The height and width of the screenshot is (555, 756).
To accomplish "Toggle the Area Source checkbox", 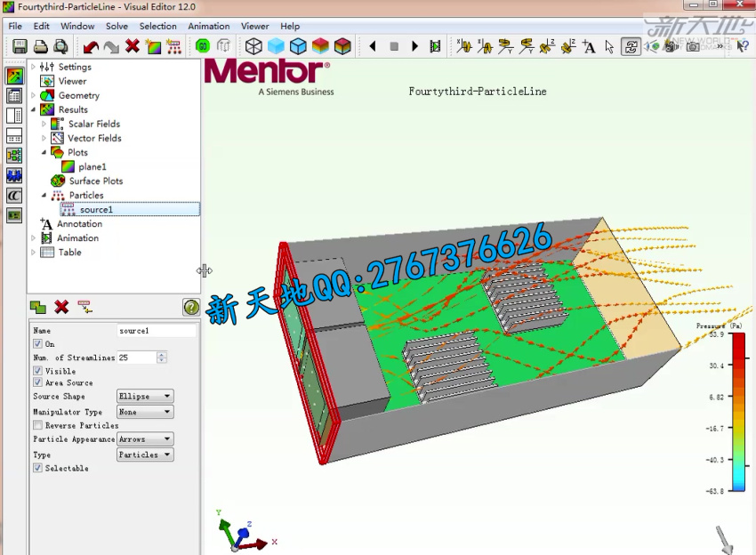I will pos(37,382).
